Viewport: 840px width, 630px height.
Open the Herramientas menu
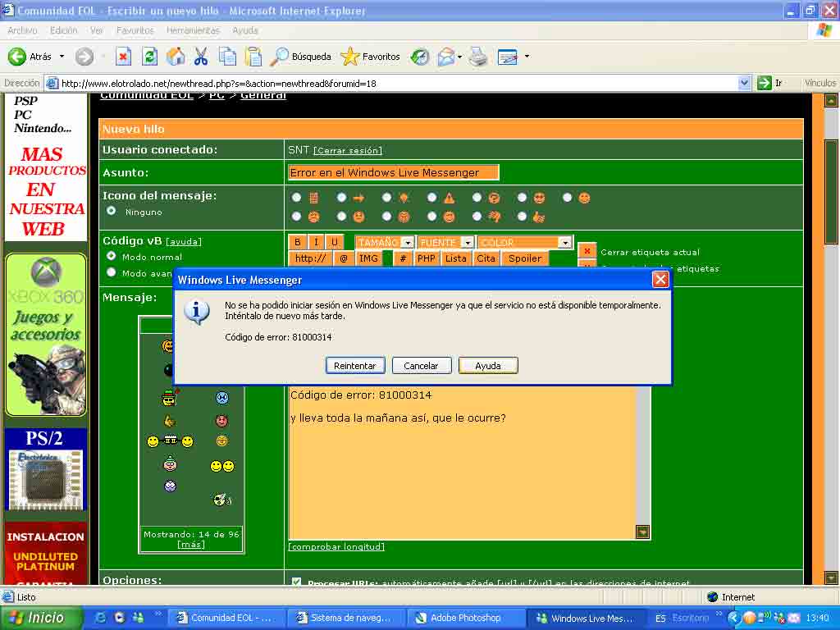193,30
